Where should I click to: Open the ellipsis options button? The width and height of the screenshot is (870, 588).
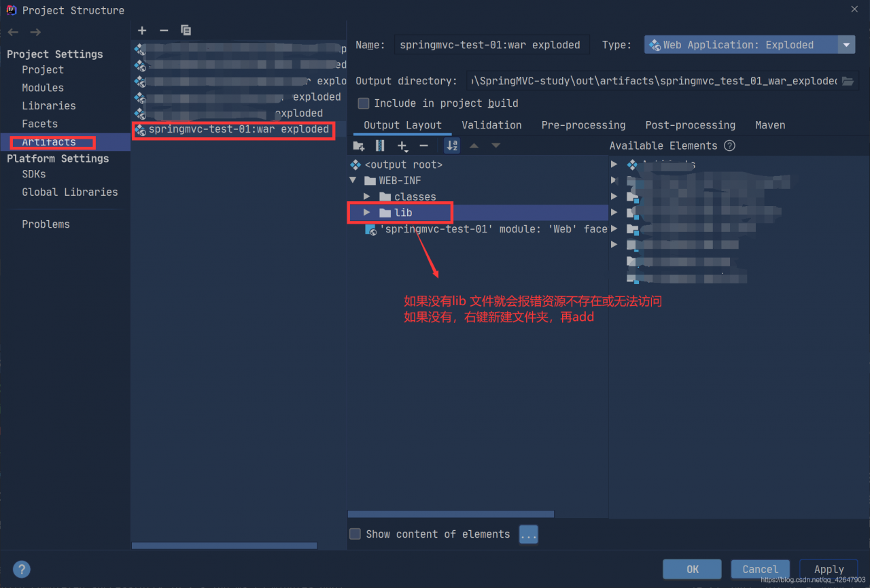tap(528, 535)
